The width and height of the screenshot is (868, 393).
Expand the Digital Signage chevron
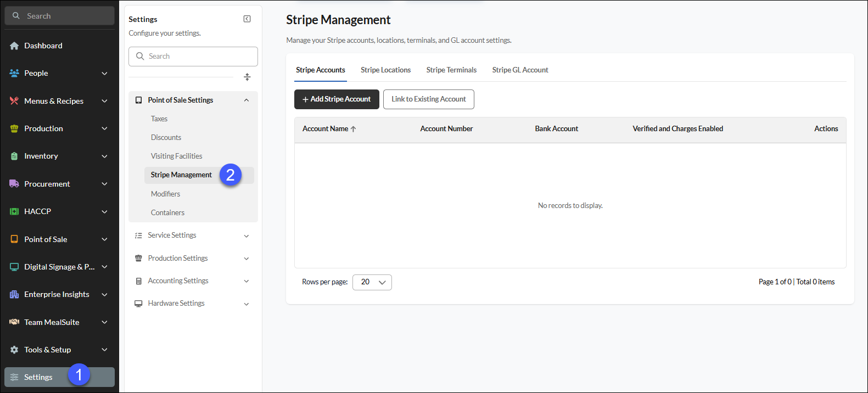pyautogui.click(x=104, y=267)
